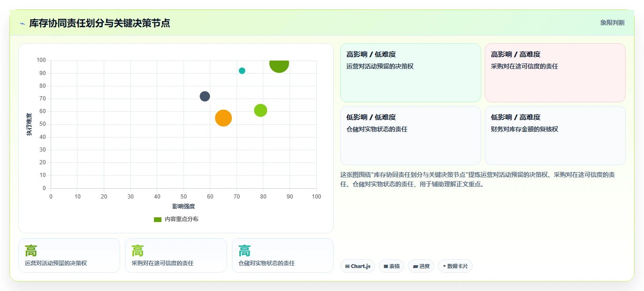Image resolution: width=644 pixels, height=291 pixels.
Task: Click the dark slate bubble
Action: [x=205, y=96]
